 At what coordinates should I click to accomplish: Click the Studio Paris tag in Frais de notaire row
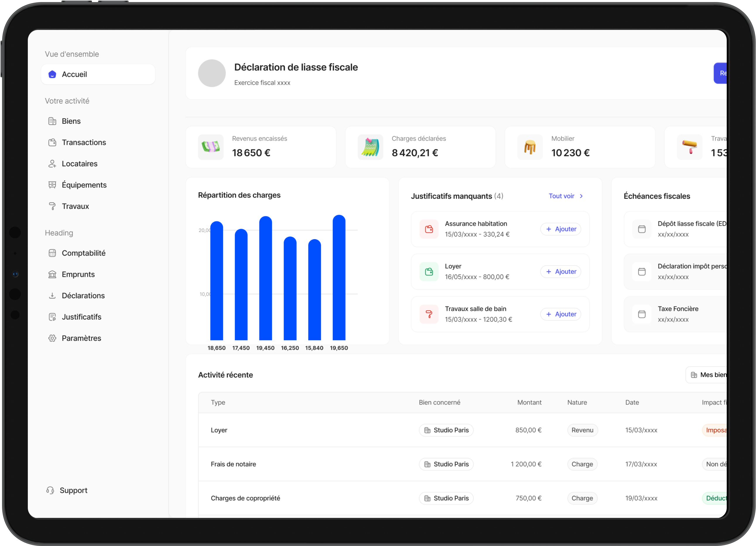pyautogui.click(x=446, y=464)
